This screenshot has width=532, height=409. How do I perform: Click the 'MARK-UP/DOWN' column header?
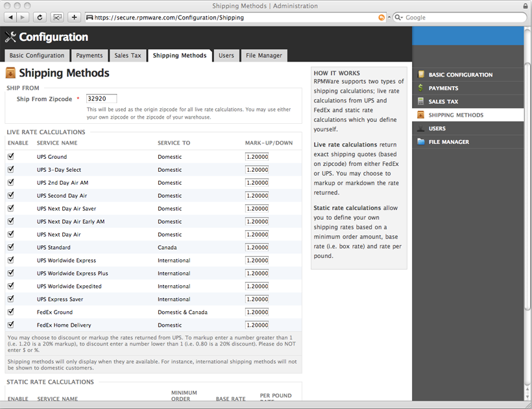click(269, 143)
